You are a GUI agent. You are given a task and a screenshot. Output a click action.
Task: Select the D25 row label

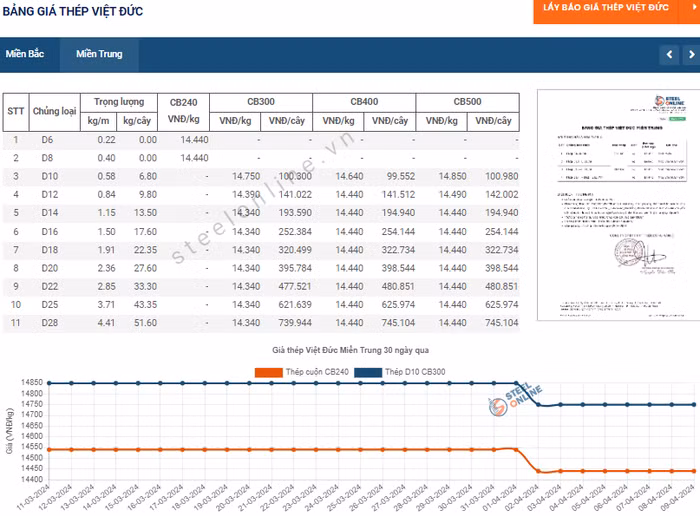[x=50, y=305]
